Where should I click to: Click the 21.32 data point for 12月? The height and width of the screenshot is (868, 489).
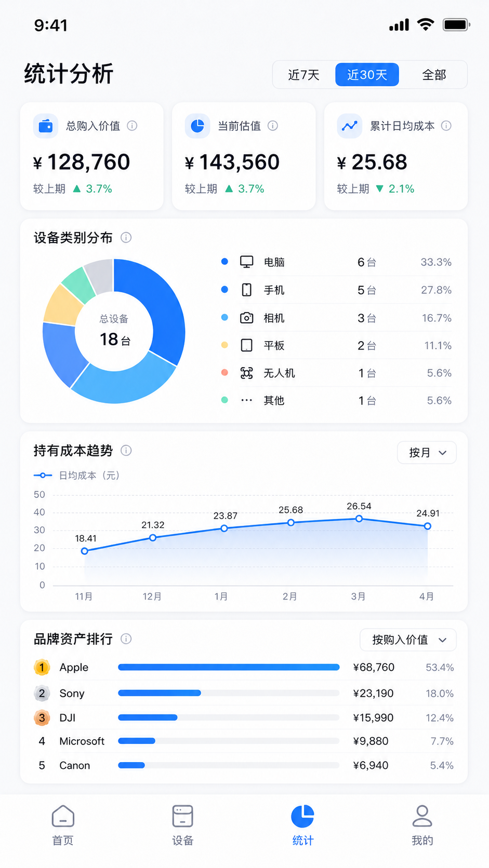(153, 538)
